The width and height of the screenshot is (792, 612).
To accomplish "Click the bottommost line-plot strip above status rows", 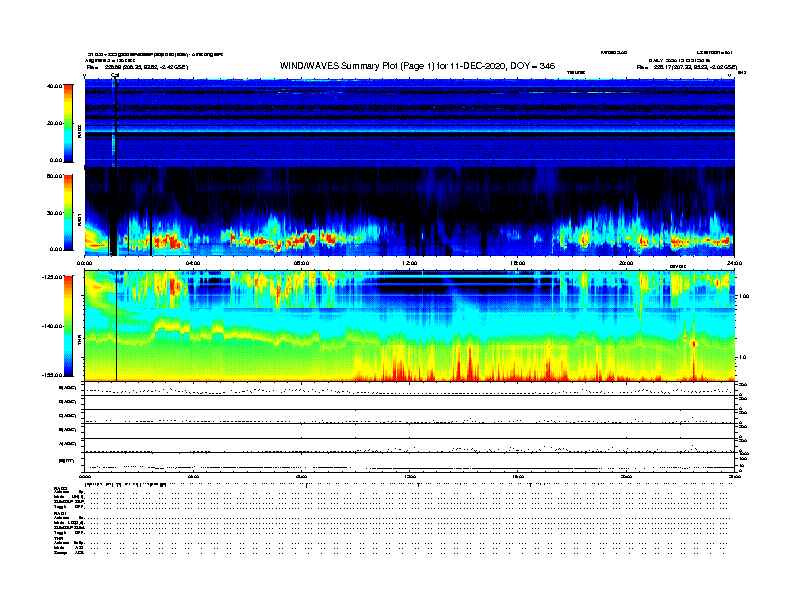I will click(x=410, y=462).
